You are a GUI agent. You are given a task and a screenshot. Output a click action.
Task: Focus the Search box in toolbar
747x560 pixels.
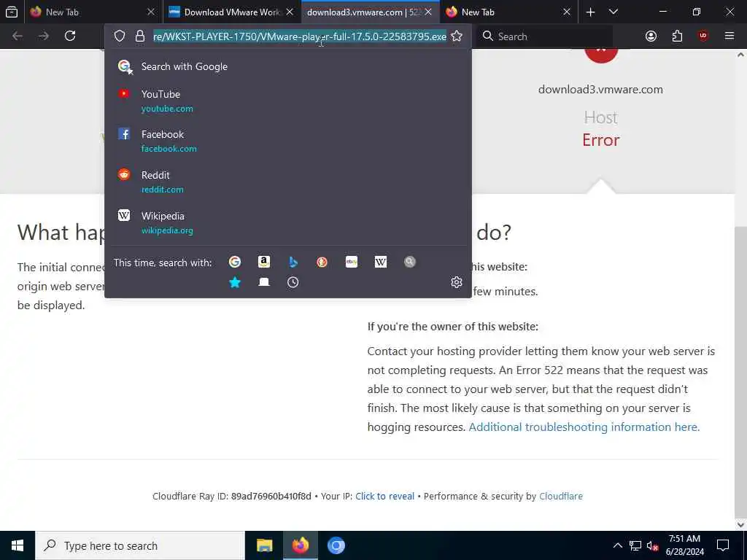544,36
